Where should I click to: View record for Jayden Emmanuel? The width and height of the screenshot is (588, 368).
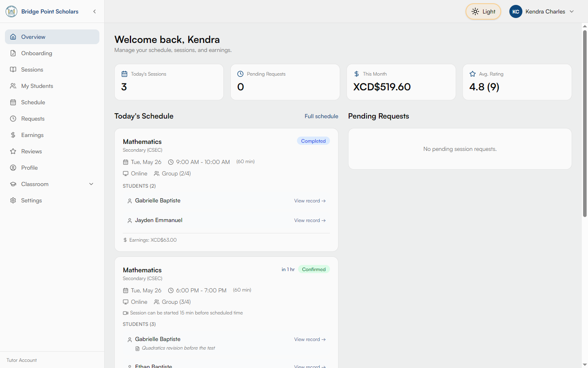coord(310,220)
